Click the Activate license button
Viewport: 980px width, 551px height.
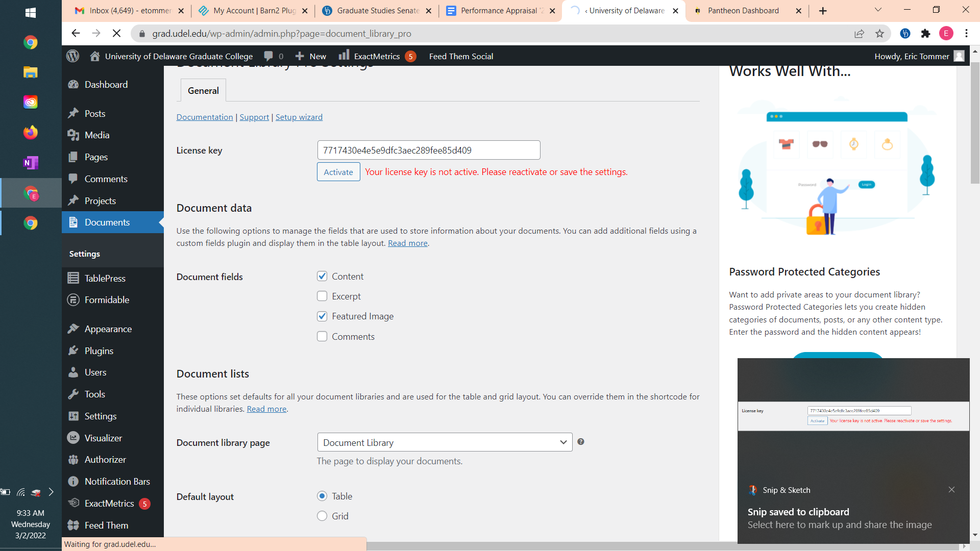(x=338, y=172)
